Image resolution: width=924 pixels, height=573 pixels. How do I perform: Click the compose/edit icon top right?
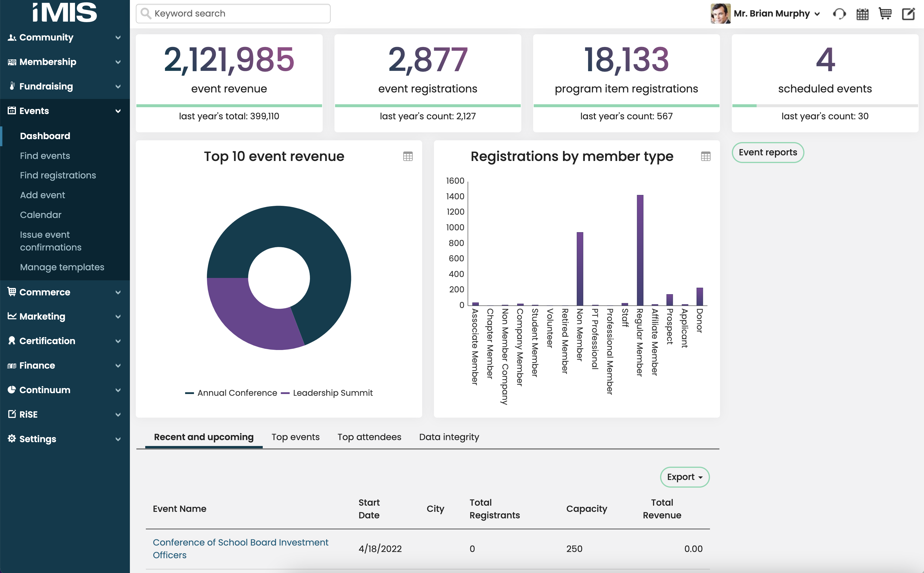click(x=908, y=13)
